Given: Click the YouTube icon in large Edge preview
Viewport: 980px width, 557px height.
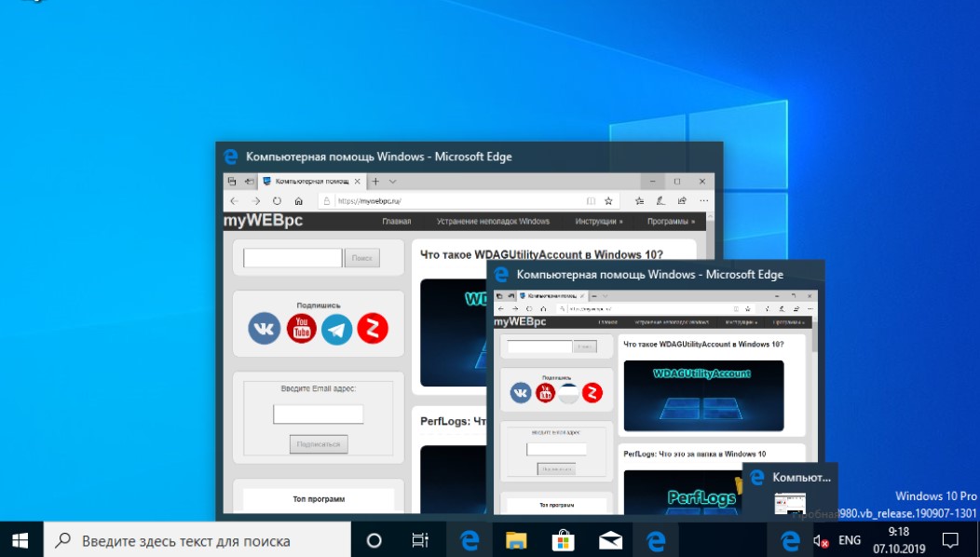Looking at the screenshot, I should [301, 328].
